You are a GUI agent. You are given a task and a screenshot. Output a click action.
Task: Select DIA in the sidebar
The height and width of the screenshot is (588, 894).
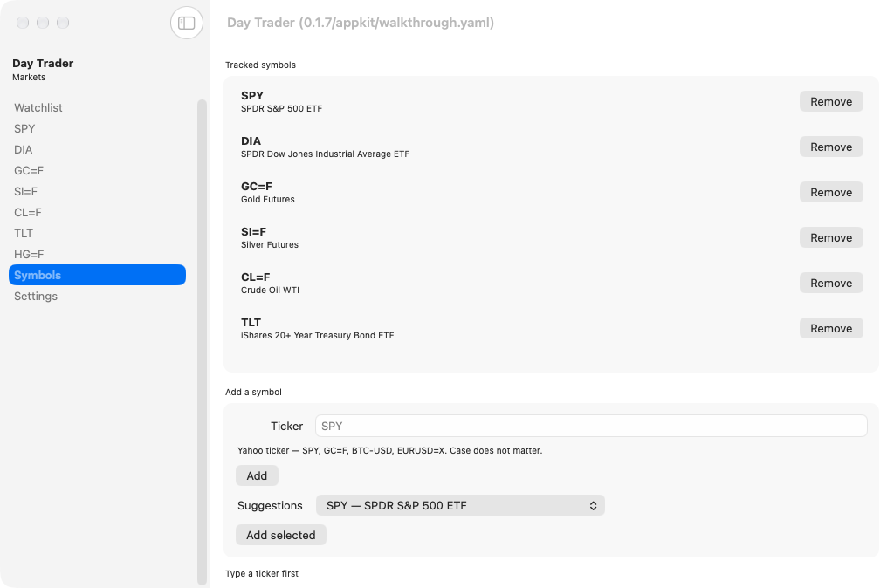coord(97,150)
